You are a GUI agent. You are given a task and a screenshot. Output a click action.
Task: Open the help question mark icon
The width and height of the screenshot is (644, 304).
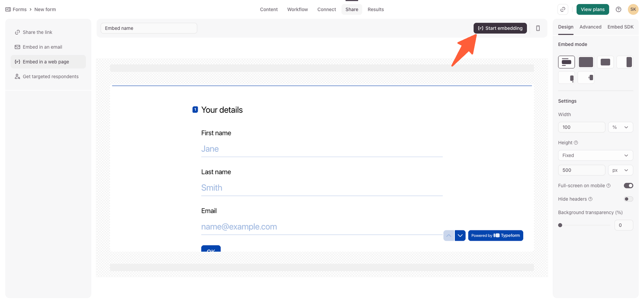[x=619, y=9]
